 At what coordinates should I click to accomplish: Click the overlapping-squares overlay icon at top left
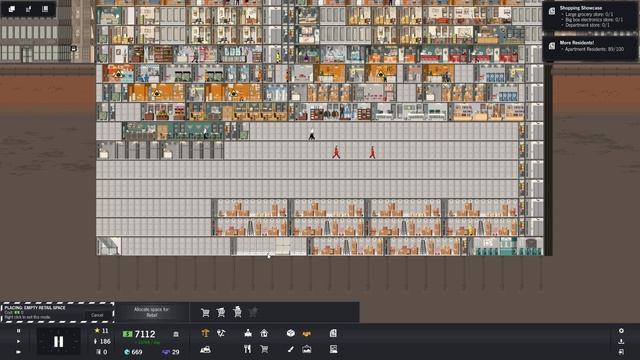point(12,9)
